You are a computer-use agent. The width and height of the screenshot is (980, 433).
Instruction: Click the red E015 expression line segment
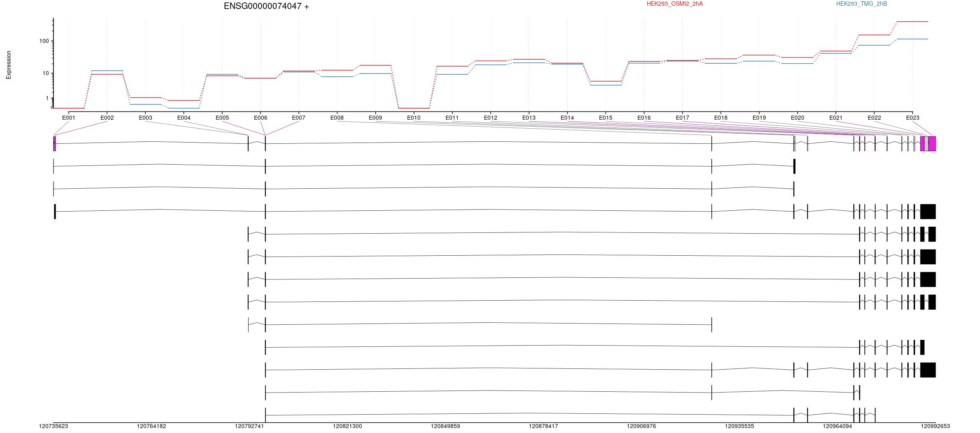606,81
